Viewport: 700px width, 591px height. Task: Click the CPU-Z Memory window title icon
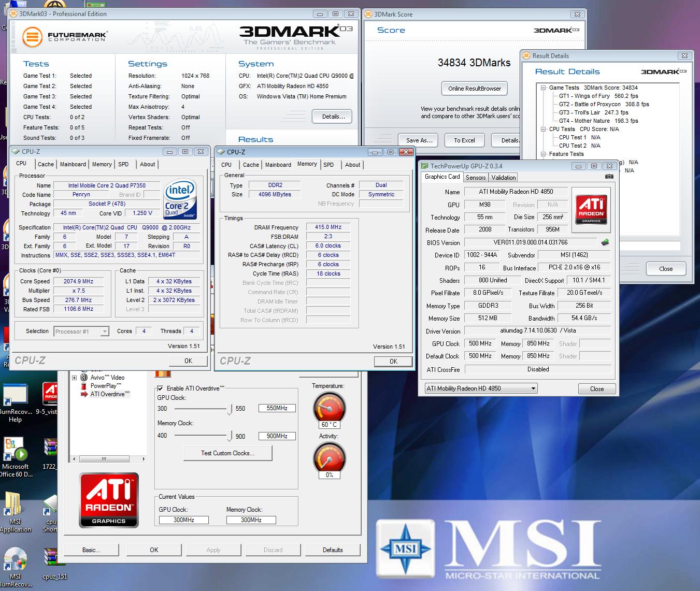pos(221,152)
